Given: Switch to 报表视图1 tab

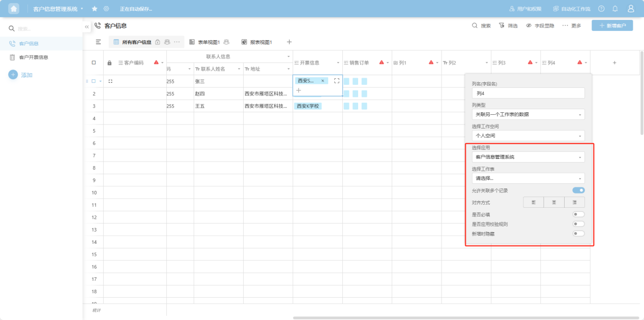Looking at the screenshot, I should point(260,42).
